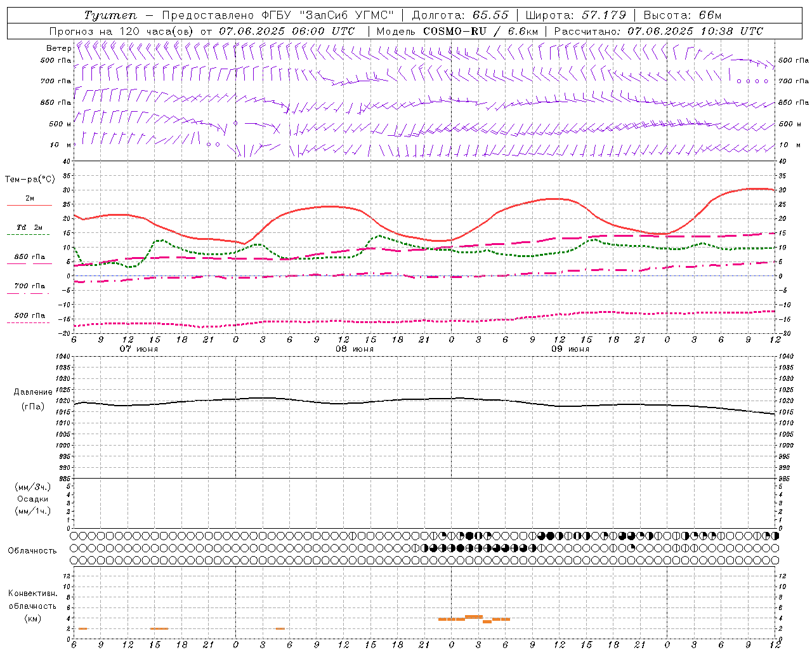Click '700 гПа' in temperature legend
812x650 pixels.
(x=30, y=286)
